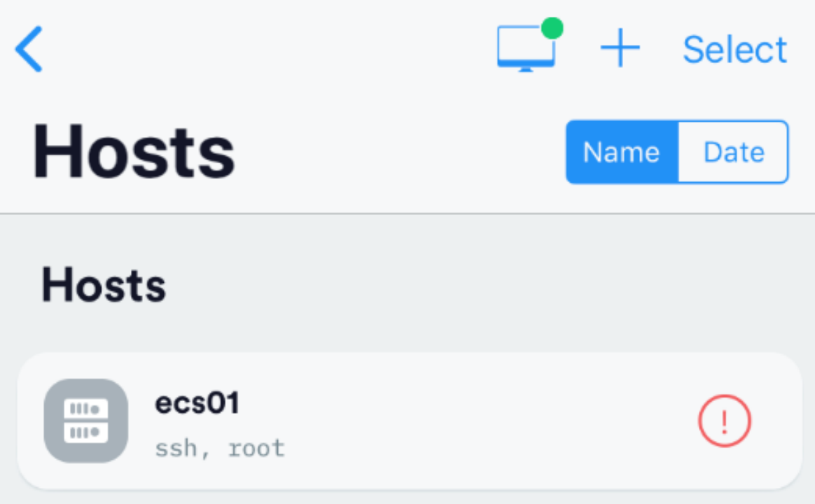Click the large Hosts page title

tap(134, 152)
